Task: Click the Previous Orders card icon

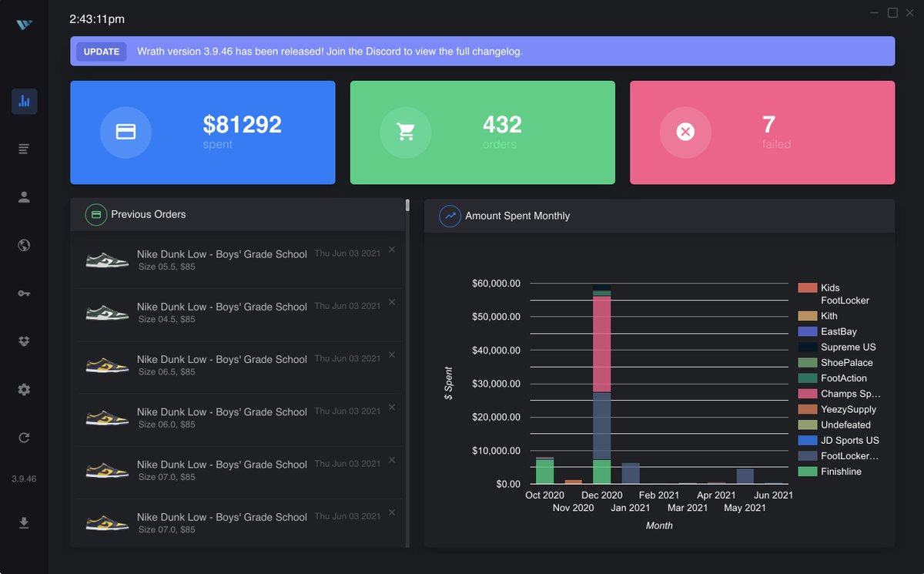Action: click(x=96, y=214)
